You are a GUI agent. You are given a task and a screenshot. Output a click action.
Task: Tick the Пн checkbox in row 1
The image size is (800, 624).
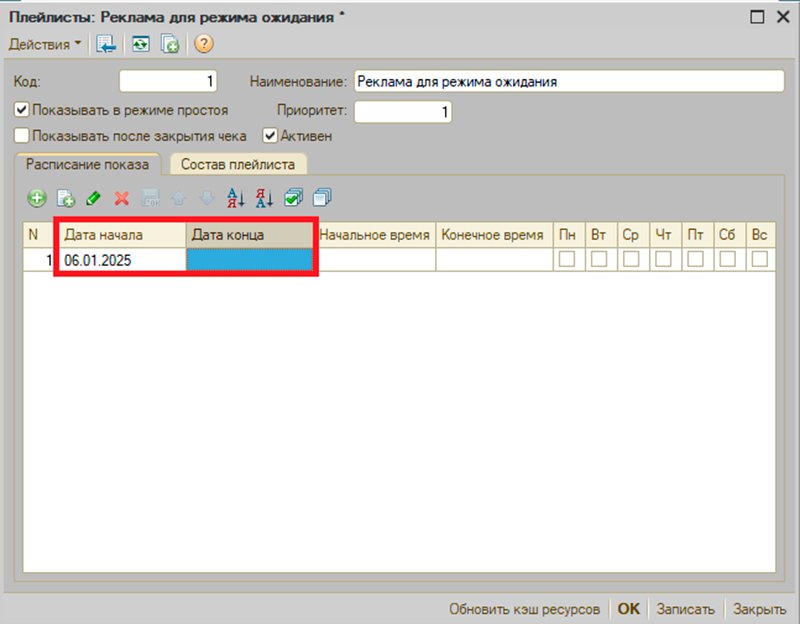[567, 259]
